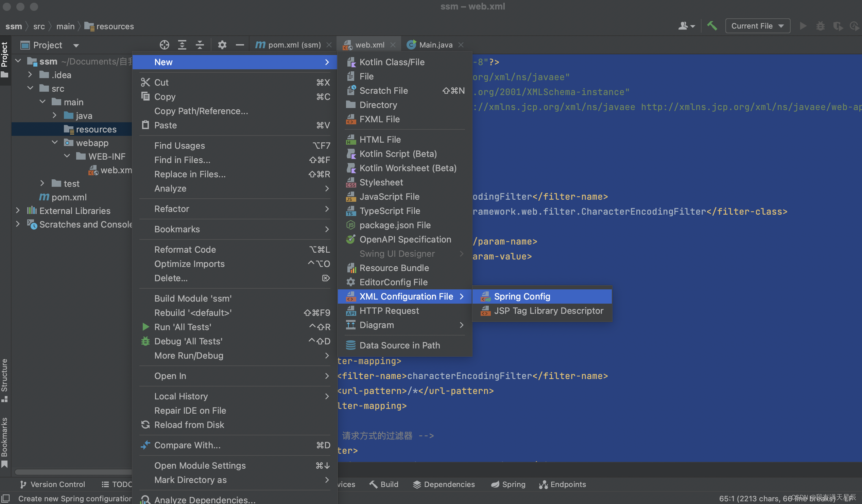Open the Endpoints tool window

pyautogui.click(x=562, y=484)
